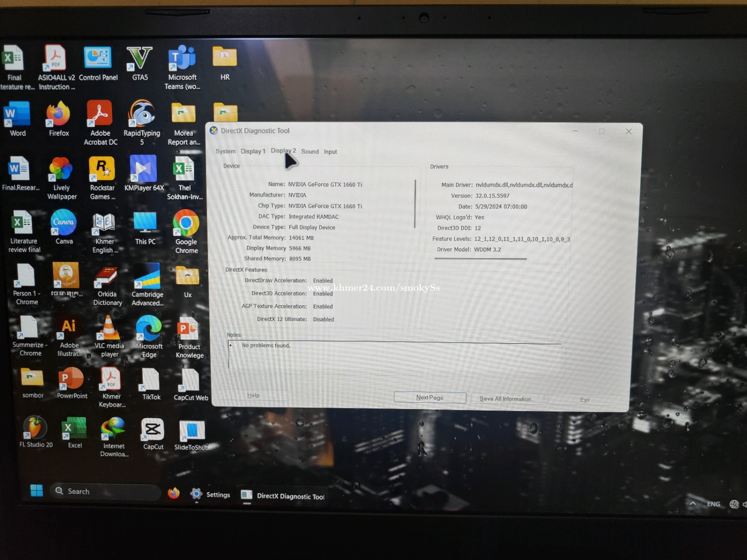Open SlideToShutDown desktop shortcut
Image resolution: width=747 pixels, height=560 pixels.
(x=192, y=436)
